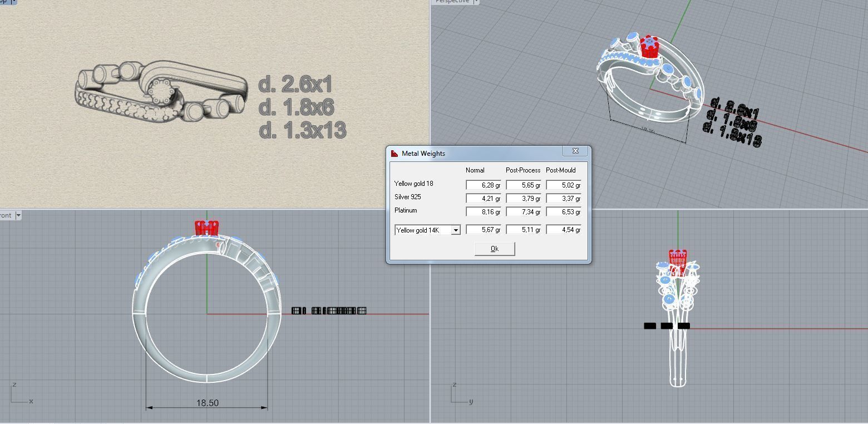
Task: Click the d. 1.8x6 text in Top viewport
Action: [297, 107]
